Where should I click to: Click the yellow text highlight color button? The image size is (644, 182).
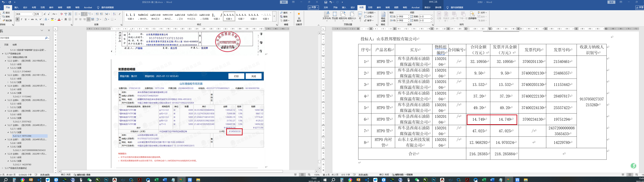click(53, 19)
